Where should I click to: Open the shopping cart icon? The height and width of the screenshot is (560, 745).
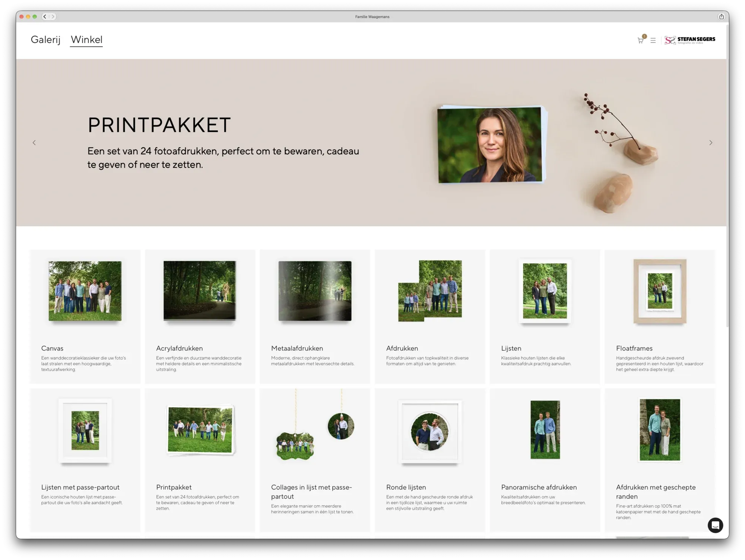tap(641, 40)
